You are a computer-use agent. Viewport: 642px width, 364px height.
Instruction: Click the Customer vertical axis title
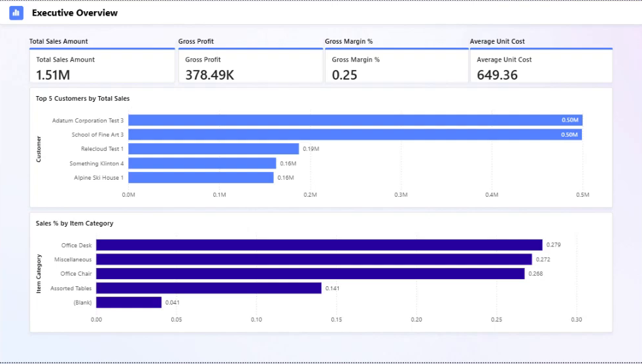[39, 150]
